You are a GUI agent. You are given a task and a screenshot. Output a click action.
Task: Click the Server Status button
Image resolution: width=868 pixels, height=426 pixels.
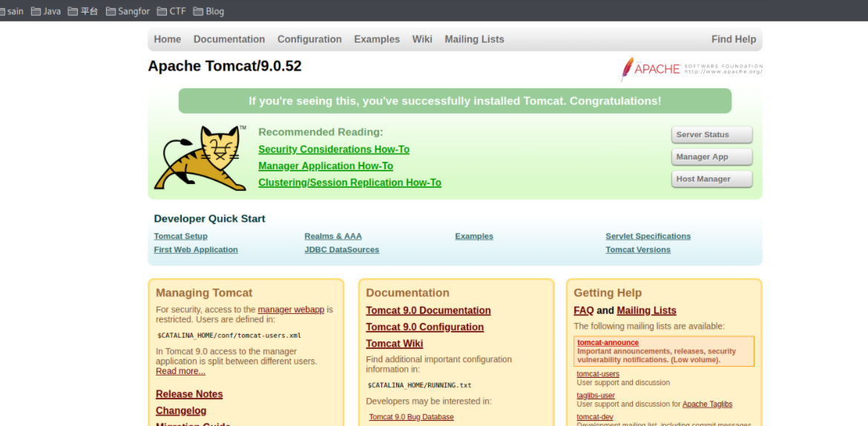tap(712, 134)
